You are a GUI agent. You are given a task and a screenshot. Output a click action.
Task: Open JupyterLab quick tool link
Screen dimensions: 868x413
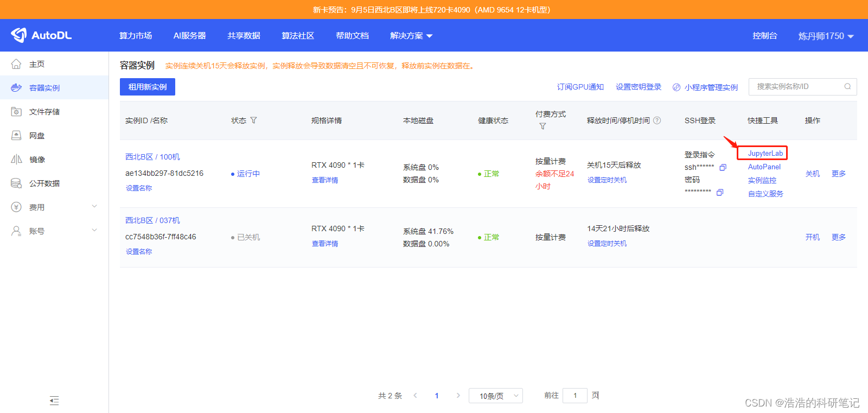tap(765, 154)
